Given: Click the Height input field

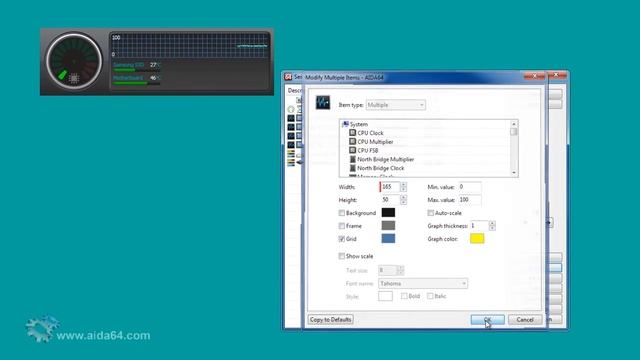Looking at the screenshot, I should tap(390, 200).
